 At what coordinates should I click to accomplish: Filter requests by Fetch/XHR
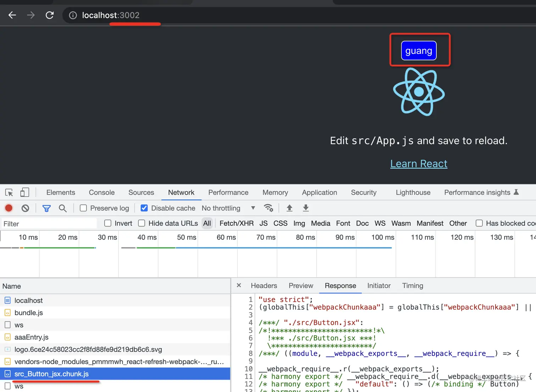(236, 223)
